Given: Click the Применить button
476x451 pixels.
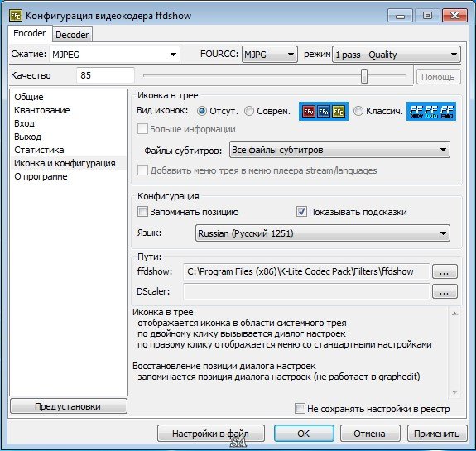Looking at the screenshot, I should click(437, 434).
